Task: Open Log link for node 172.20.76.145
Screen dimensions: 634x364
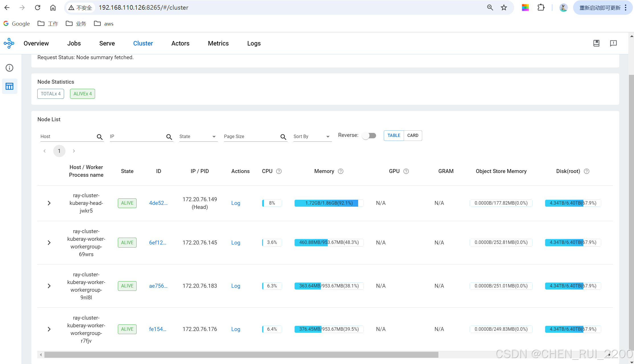Action: 235,242
